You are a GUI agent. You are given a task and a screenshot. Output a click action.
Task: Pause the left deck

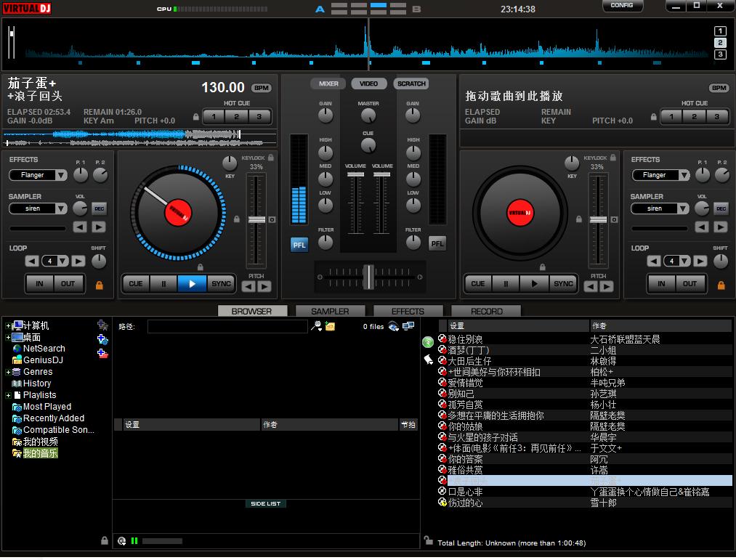click(163, 283)
